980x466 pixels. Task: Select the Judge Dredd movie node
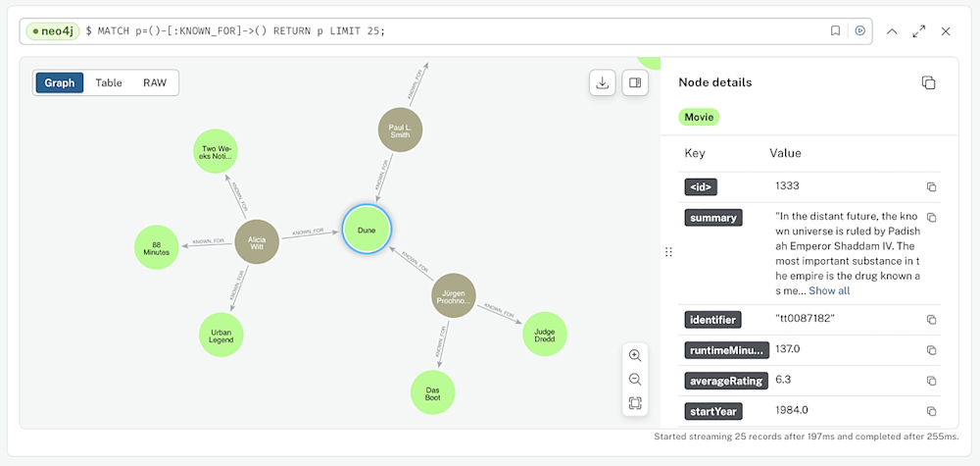point(544,334)
